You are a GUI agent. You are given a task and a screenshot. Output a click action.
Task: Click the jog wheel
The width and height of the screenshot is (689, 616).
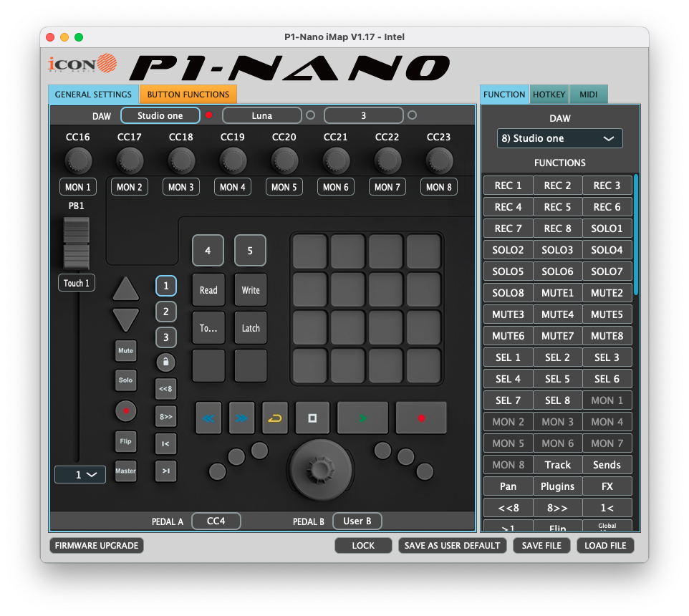pos(320,469)
